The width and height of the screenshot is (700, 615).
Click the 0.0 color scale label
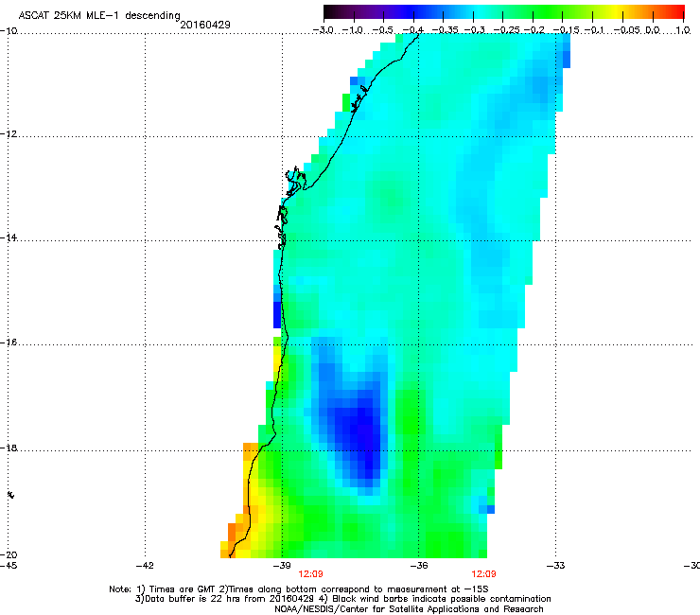[x=653, y=30]
